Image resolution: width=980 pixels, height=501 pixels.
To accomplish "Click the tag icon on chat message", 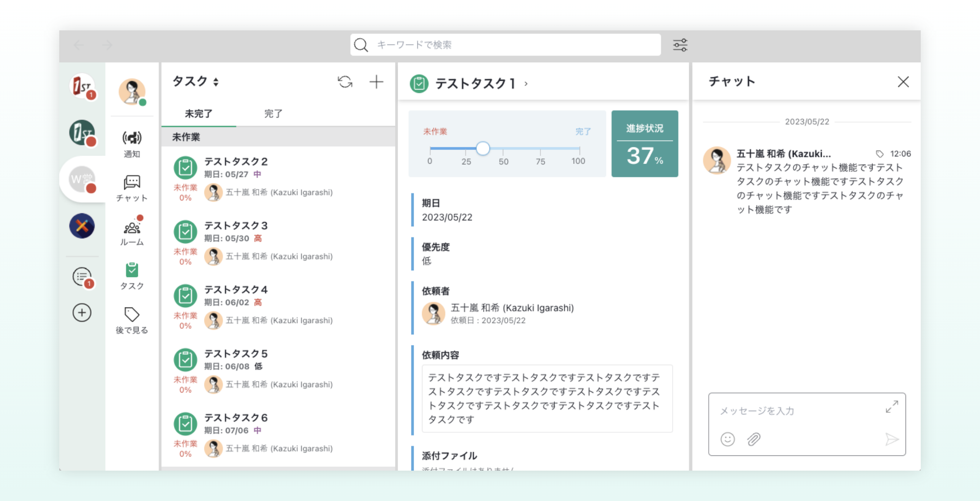I will click(x=880, y=154).
